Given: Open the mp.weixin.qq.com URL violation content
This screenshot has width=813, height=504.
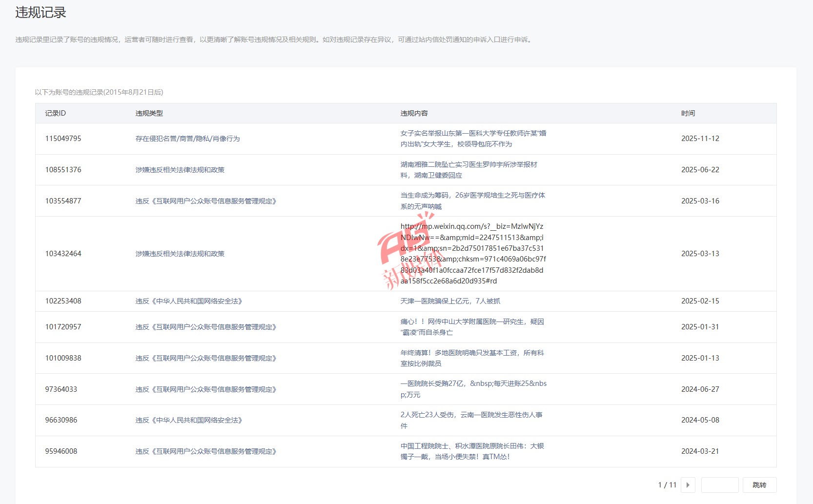Looking at the screenshot, I should [472, 254].
